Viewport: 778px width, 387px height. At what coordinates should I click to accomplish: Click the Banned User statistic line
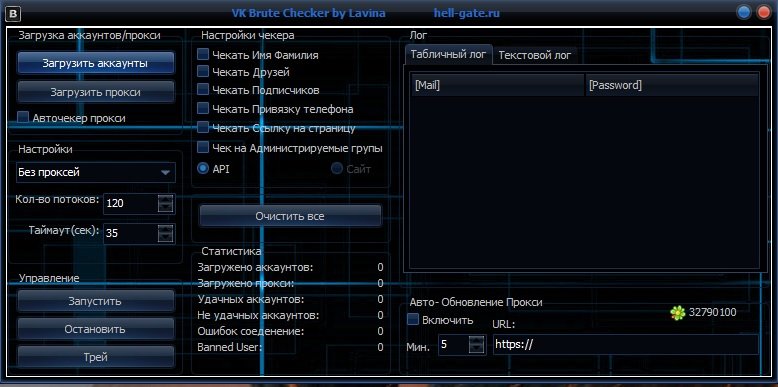(x=290, y=347)
